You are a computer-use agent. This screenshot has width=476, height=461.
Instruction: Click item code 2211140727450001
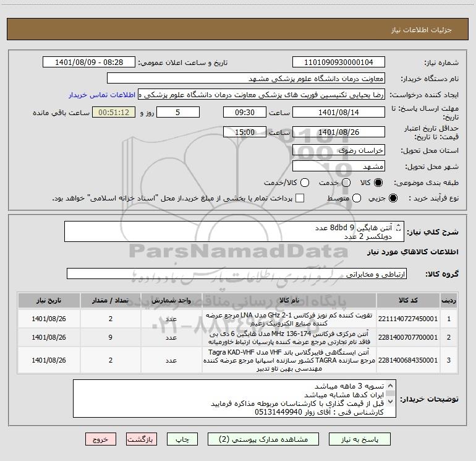pyautogui.click(x=408, y=319)
